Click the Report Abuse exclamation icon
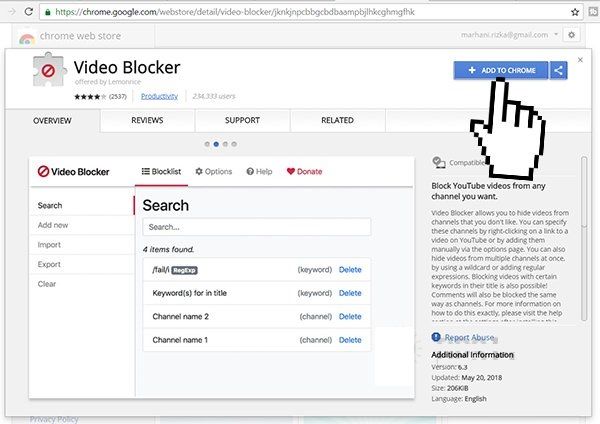600x424 pixels. click(436, 337)
